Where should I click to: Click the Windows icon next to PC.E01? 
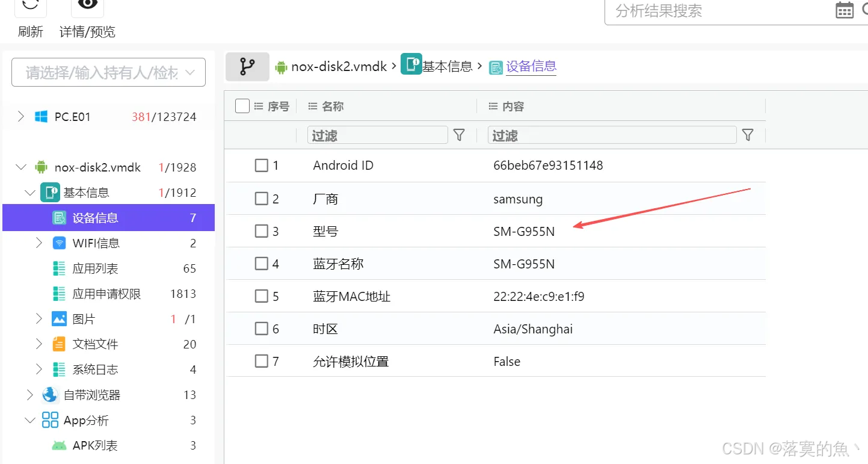[41, 117]
